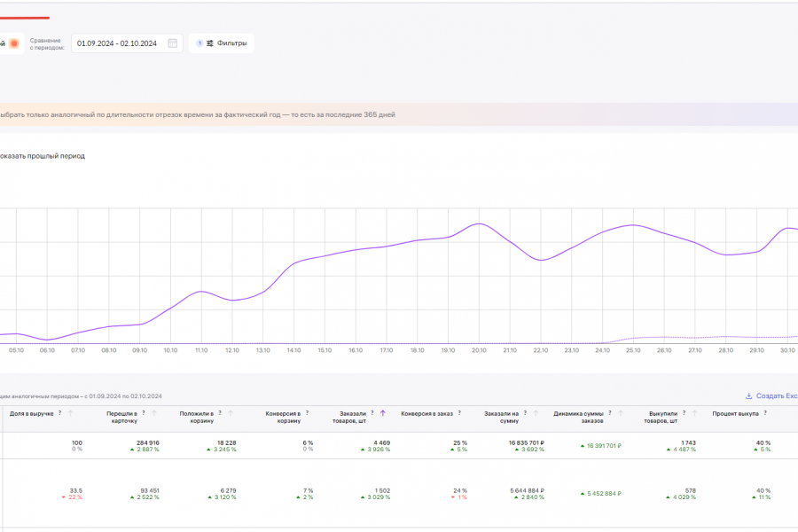This screenshot has width=798, height=532.
Task: Open the Фильтры panel
Action: pos(222,43)
